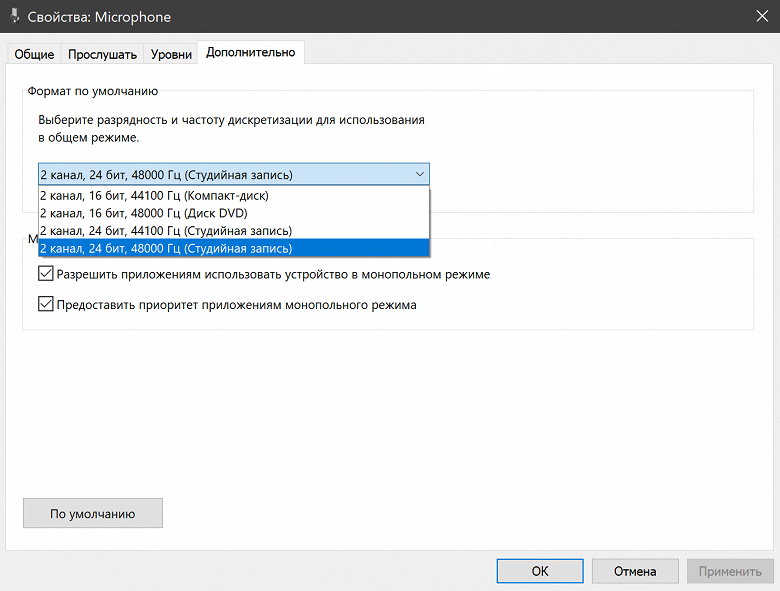The width and height of the screenshot is (780, 591).
Task: Uncheck exclusive mode priority checkbox
Action: pyautogui.click(x=45, y=305)
